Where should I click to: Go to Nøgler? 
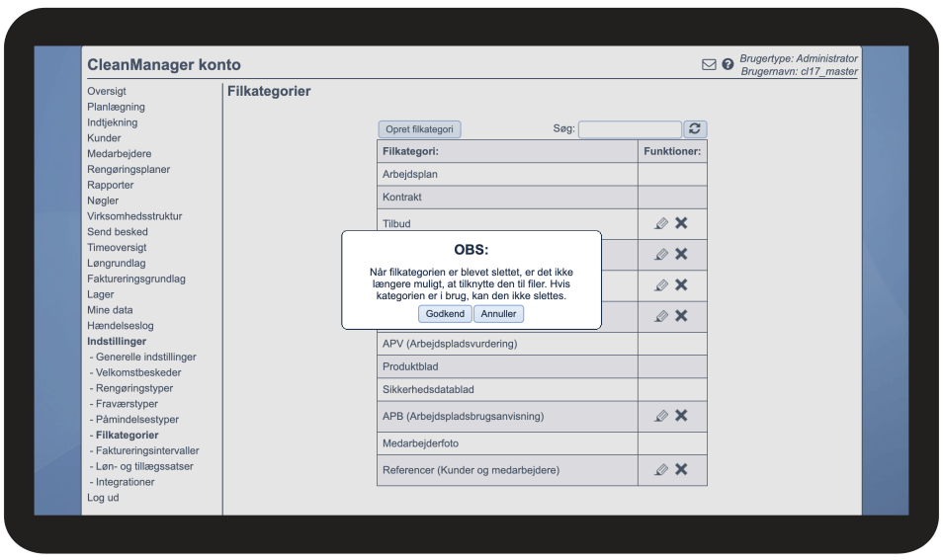(103, 200)
